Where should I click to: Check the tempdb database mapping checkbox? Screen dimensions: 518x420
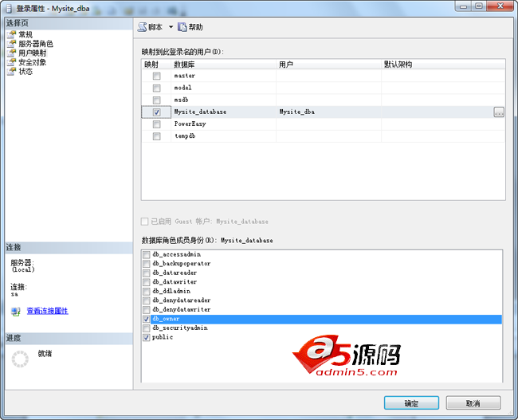click(156, 136)
